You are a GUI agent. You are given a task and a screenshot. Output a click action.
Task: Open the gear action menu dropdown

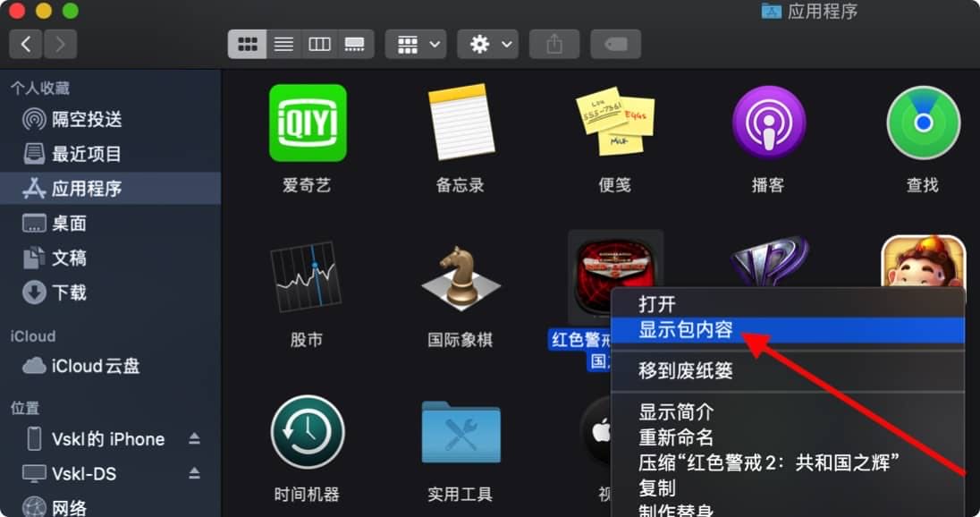pyautogui.click(x=487, y=45)
